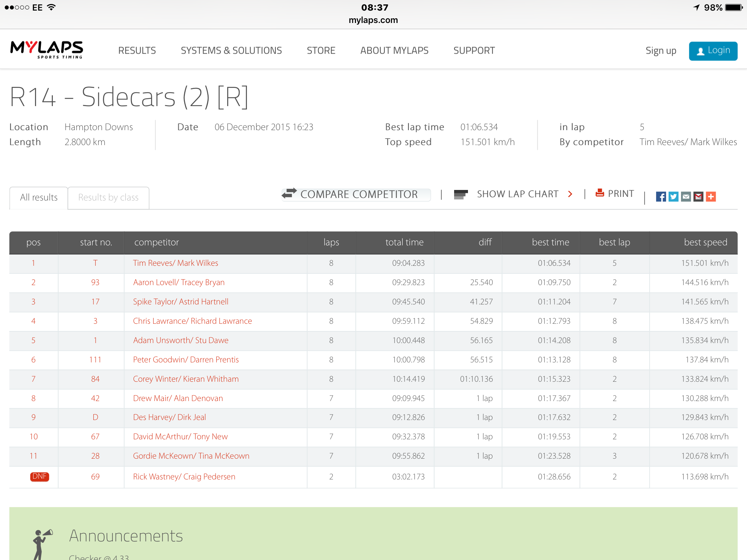This screenshot has height=560, width=747.
Task: Click the Login button
Action: tap(713, 51)
